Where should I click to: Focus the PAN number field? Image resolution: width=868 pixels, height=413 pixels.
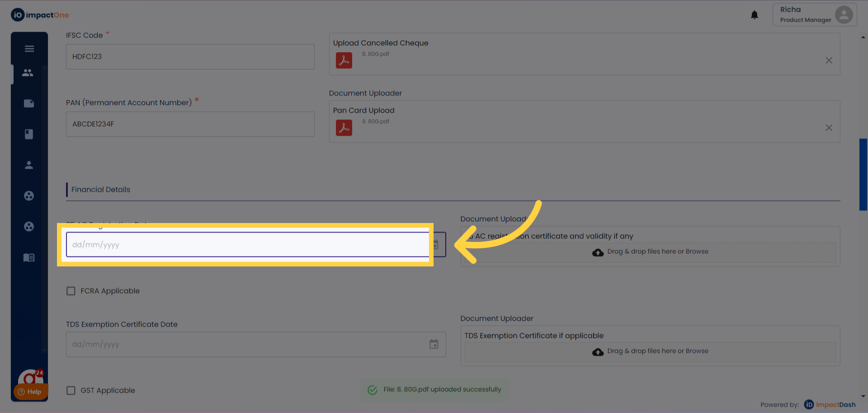click(190, 124)
